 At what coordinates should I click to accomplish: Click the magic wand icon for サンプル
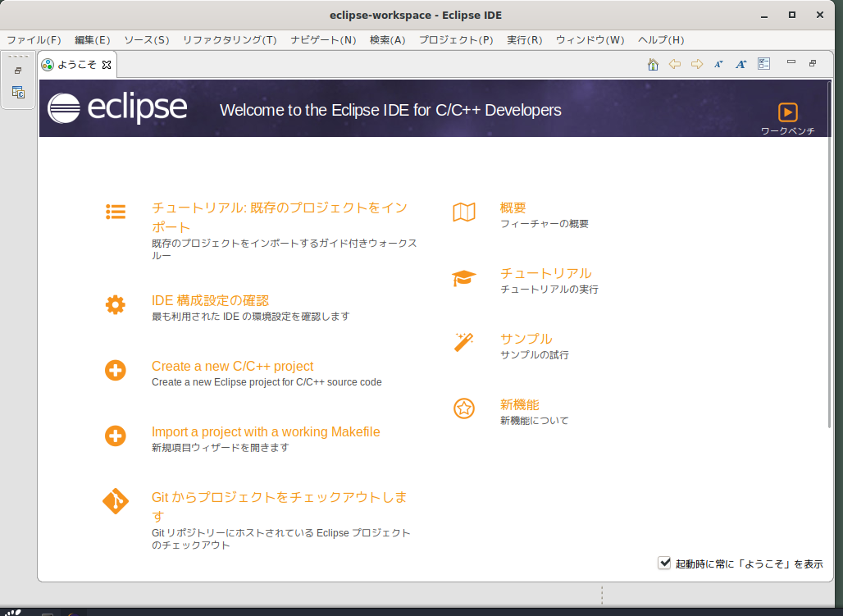[463, 343]
